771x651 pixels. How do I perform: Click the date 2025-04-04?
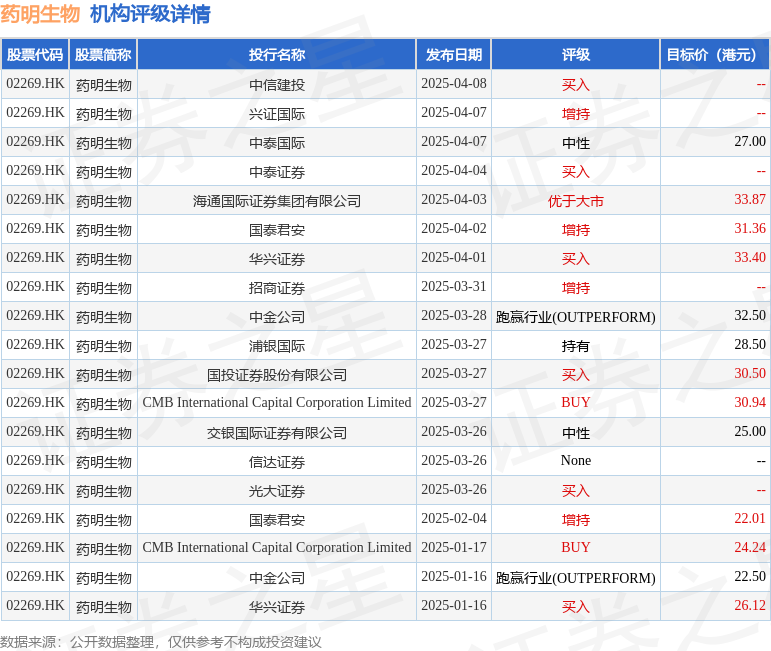(454, 171)
